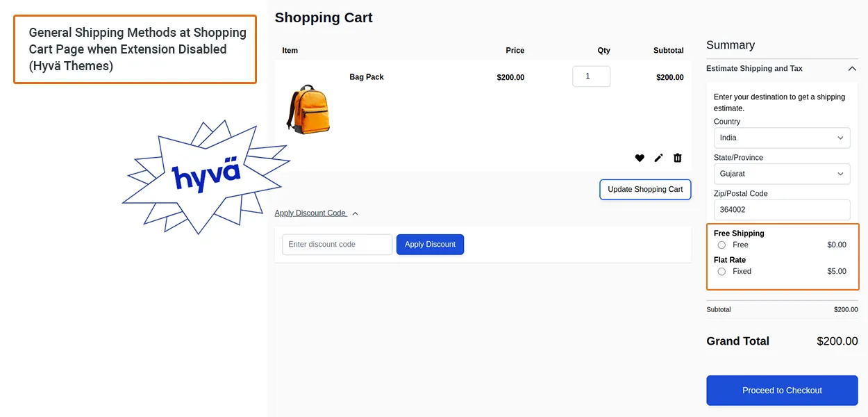Click the orange Bag Pack product image
Screen dimensions: 868x417
click(308, 109)
